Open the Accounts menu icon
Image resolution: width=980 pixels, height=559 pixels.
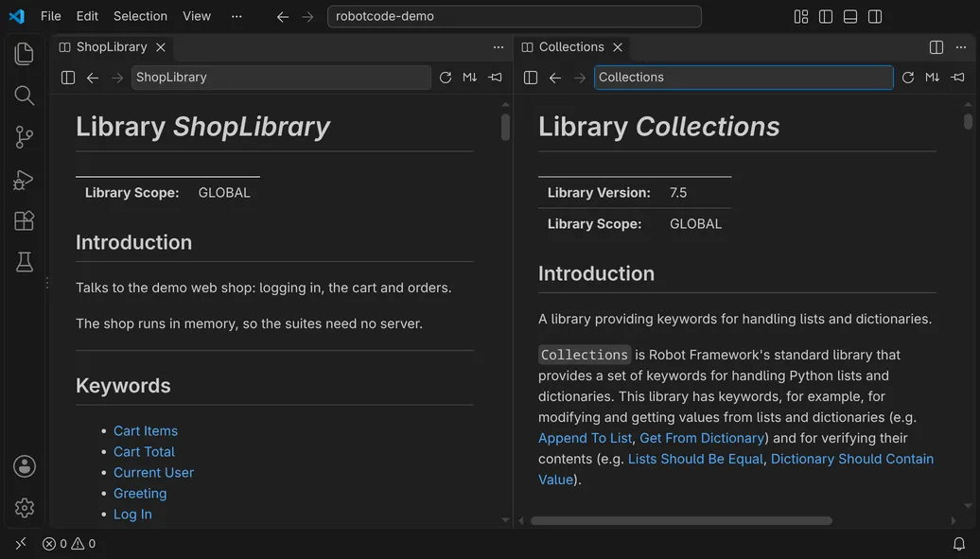pyautogui.click(x=24, y=466)
